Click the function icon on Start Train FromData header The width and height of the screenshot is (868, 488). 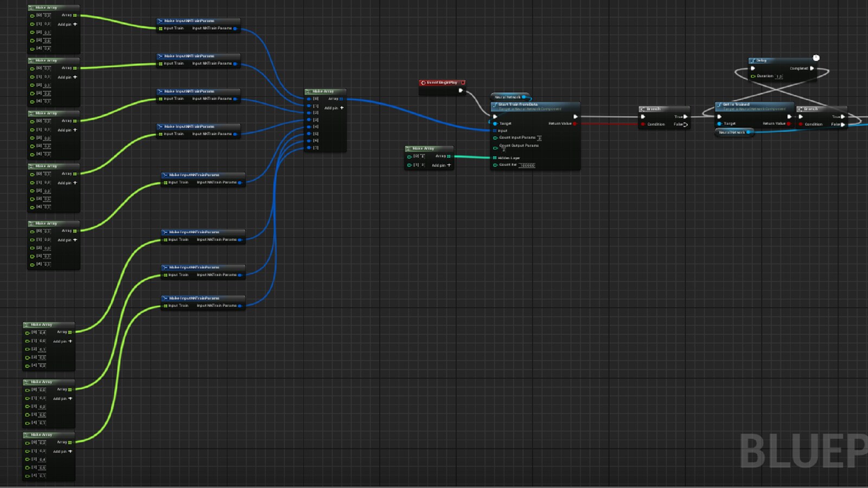[x=495, y=105]
